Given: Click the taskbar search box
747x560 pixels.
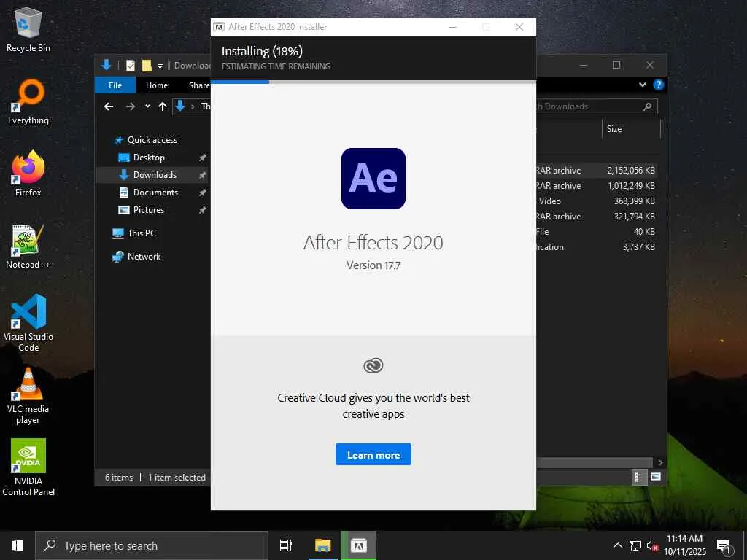Looking at the screenshot, I should click(x=152, y=545).
